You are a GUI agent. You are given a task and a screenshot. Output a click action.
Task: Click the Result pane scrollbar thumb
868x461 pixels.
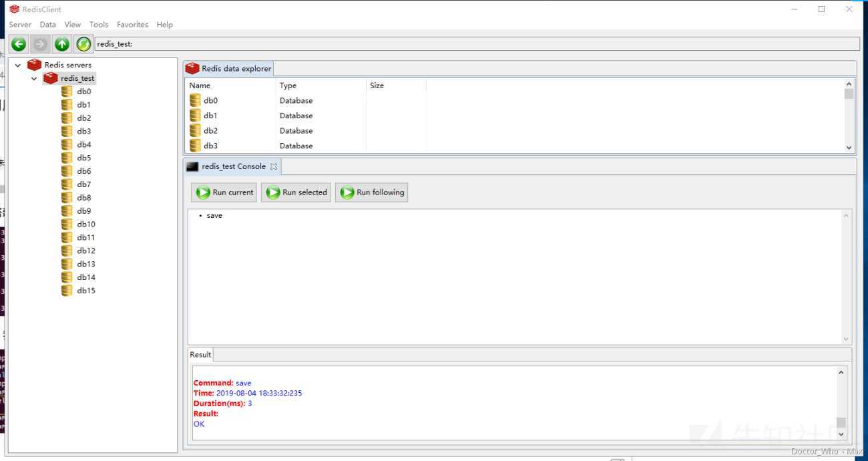(841, 422)
